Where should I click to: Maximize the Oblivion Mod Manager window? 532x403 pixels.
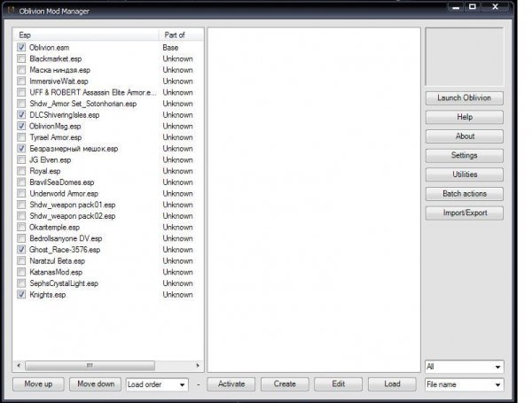pos(473,7)
